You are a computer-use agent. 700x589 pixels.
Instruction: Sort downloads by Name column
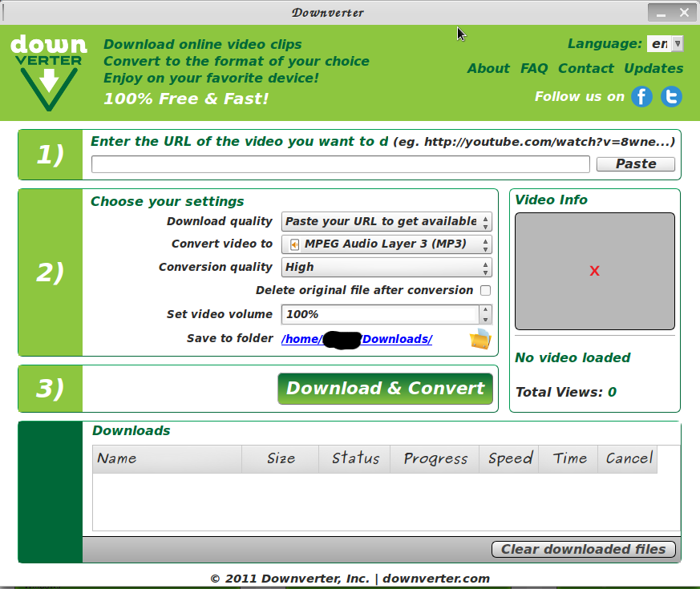click(x=167, y=458)
